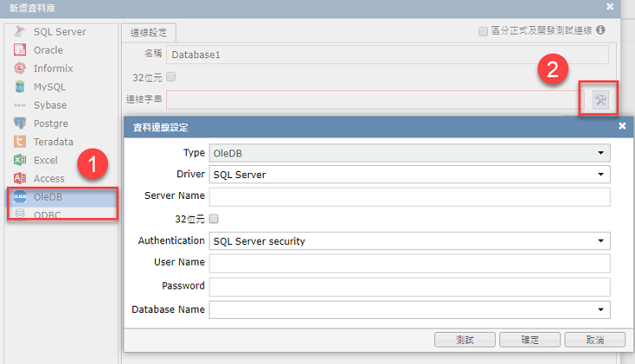Select the MySQL database icon
Viewport: 635px width, 364px height.
pyautogui.click(x=19, y=87)
